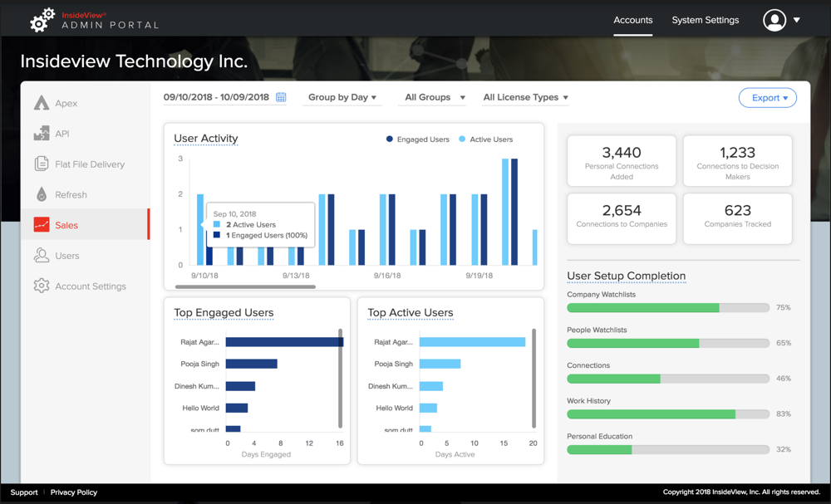Click the Top Active Users vertical scrollbar
Screen dimensions: 831x504
point(534,379)
